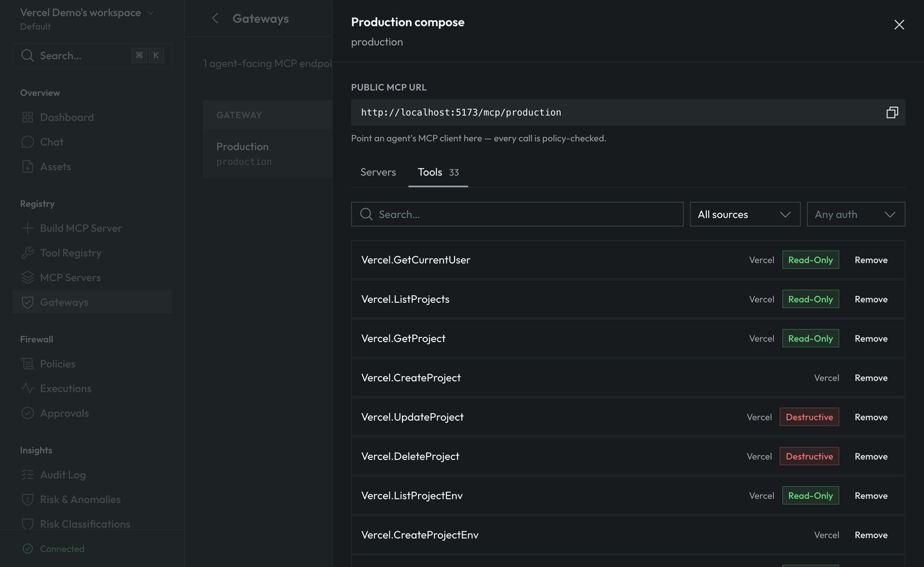
Task: Click the Vercel.GetProject tool name
Action: pyautogui.click(x=404, y=339)
